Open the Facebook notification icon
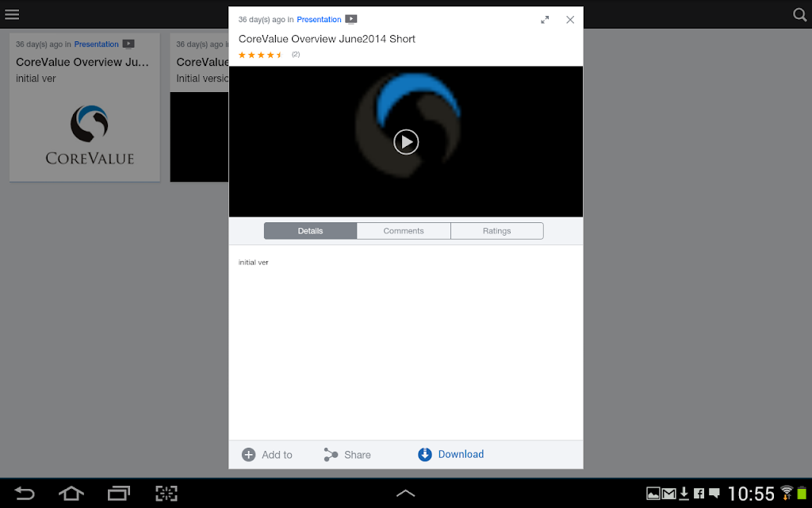812x508 pixels. tap(699, 494)
